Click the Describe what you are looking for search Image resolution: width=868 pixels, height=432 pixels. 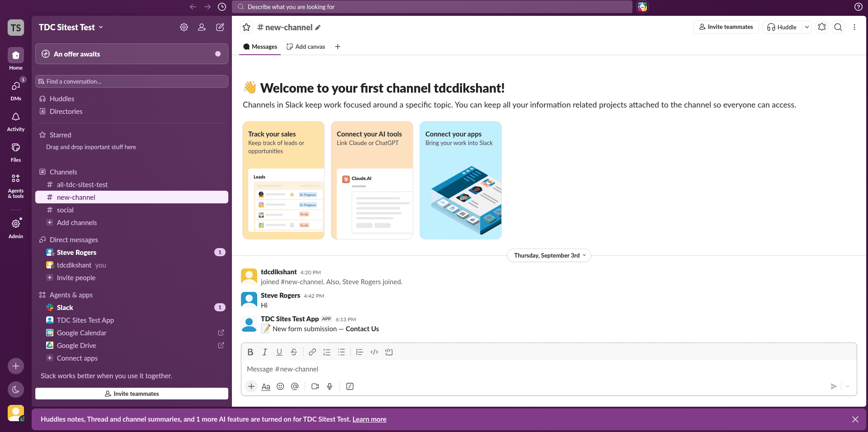(432, 7)
